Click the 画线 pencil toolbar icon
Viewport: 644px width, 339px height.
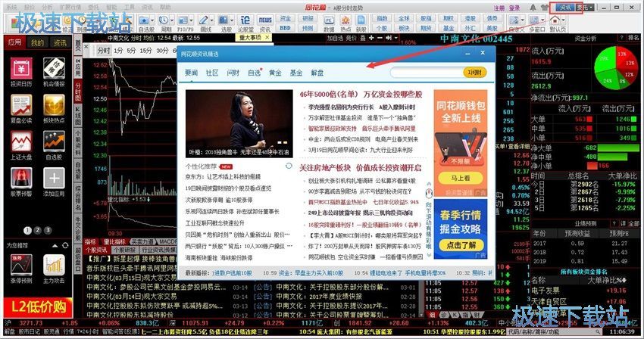pyautogui.click(x=203, y=20)
